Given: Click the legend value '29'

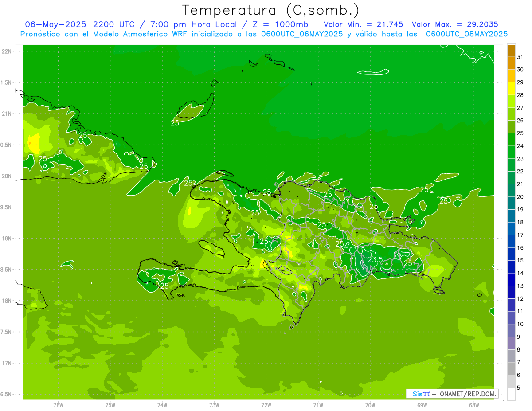Looking at the screenshot, I should 520,82.
